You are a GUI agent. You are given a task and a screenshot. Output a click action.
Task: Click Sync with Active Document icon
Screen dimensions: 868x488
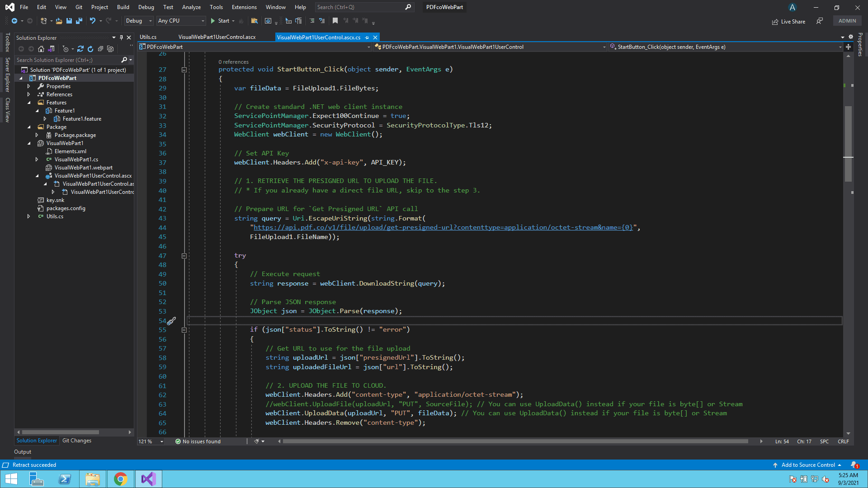coord(80,49)
